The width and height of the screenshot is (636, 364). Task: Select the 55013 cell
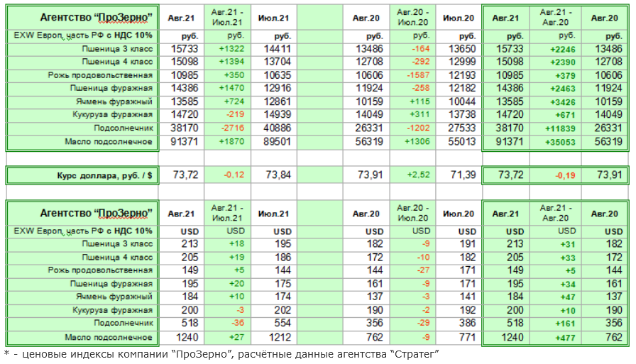(462, 141)
